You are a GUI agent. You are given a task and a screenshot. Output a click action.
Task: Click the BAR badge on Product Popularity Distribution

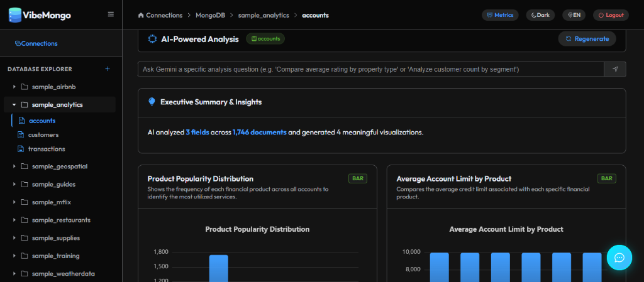(358, 178)
